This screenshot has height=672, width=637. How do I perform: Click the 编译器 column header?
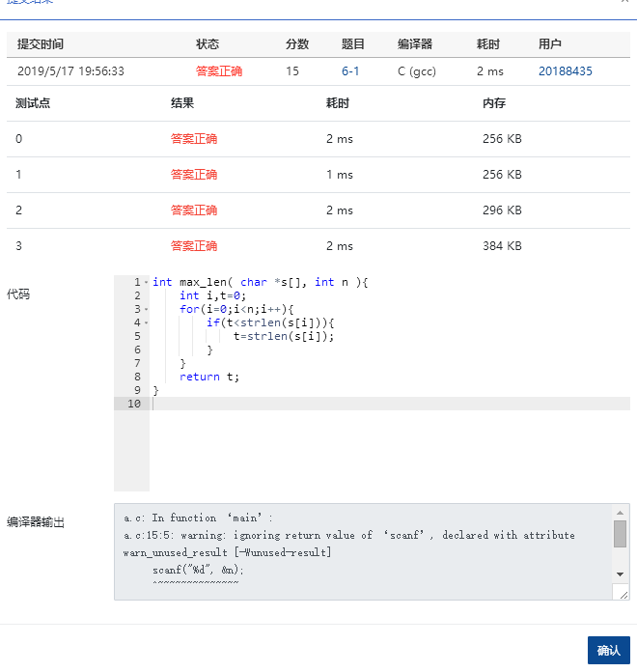[415, 44]
